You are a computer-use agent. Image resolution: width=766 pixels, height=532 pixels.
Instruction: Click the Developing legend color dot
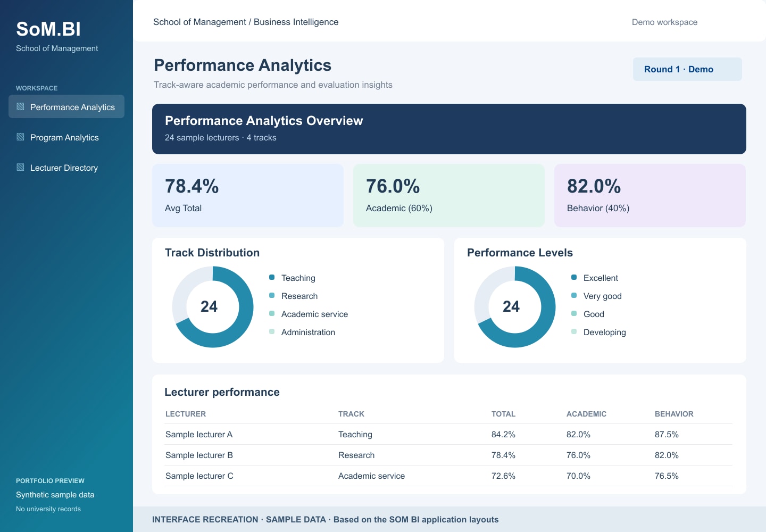[x=574, y=331]
